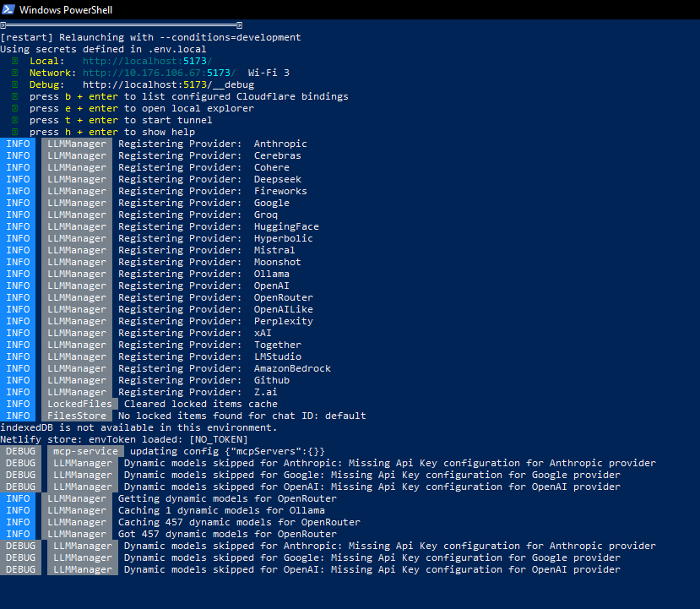
Task: Select the 'OpenRouter' registering provider name
Action: (284, 298)
